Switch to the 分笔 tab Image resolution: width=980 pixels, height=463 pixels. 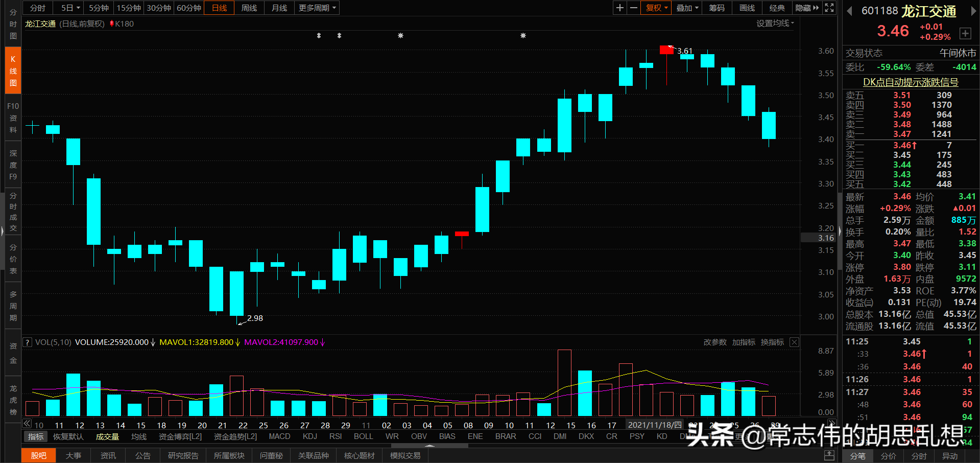(x=857, y=456)
